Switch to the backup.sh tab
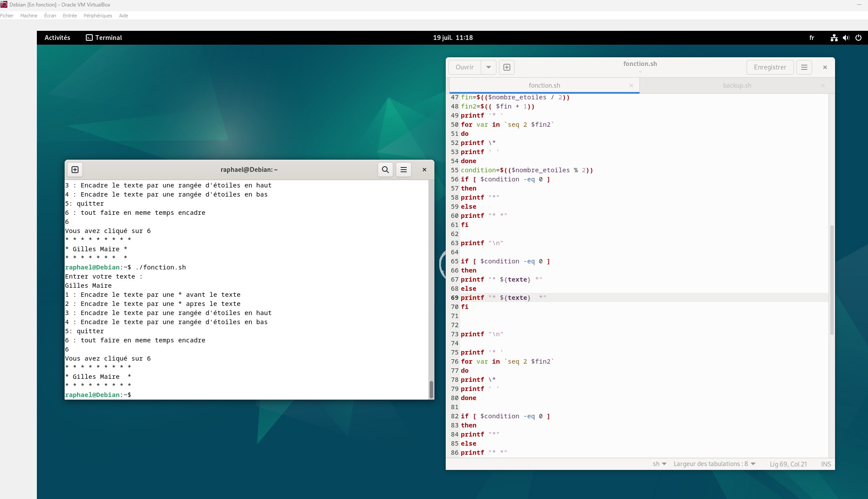 coord(737,85)
